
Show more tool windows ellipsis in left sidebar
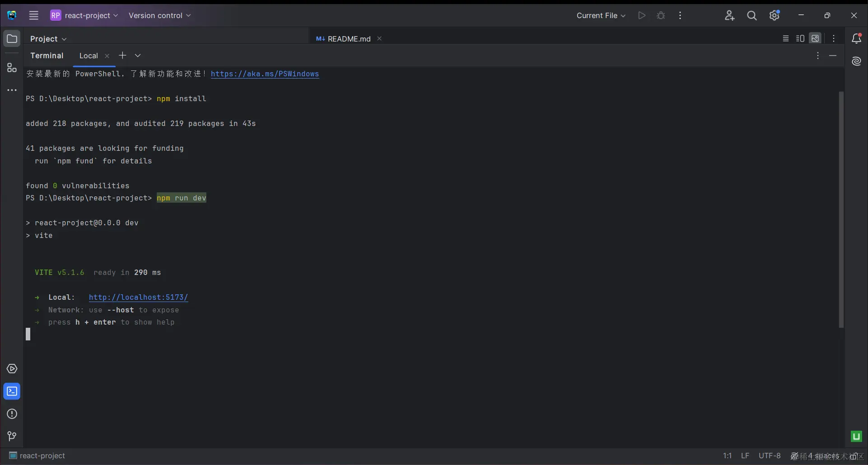(12, 90)
